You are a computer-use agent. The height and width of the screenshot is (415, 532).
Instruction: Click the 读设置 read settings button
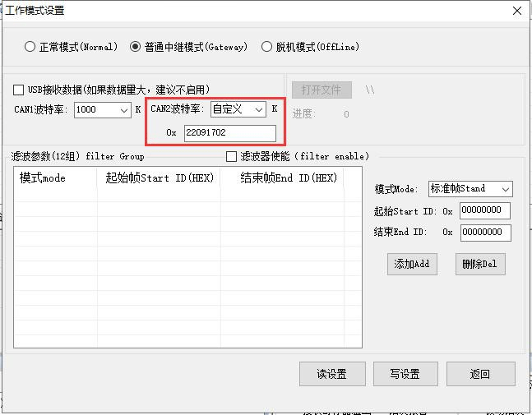pos(331,374)
